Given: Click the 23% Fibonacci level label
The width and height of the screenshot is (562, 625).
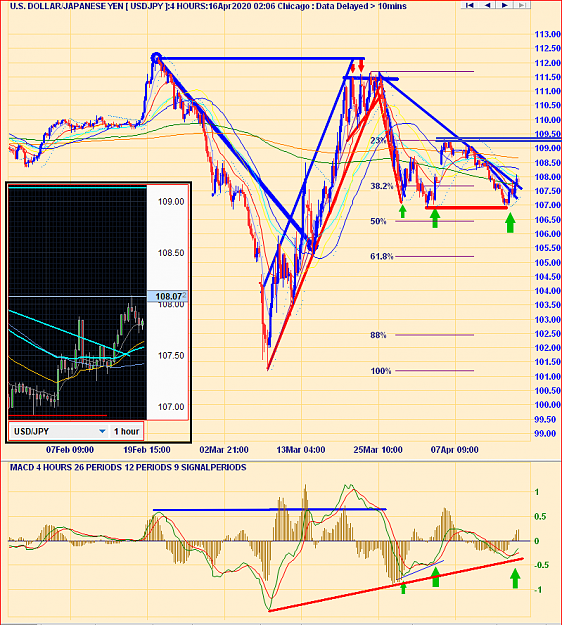Looking at the screenshot, I should 378,140.
